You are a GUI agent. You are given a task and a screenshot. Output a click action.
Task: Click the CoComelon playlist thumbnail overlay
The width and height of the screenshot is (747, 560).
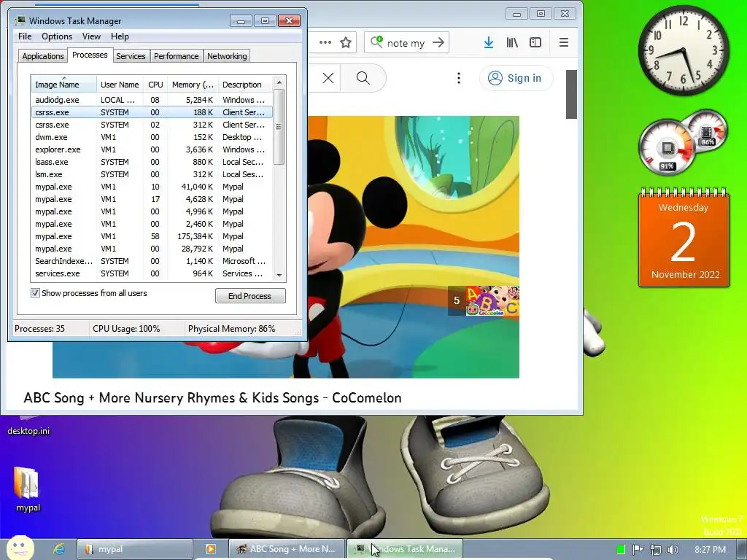pyautogui.click(x=484, y=300)
